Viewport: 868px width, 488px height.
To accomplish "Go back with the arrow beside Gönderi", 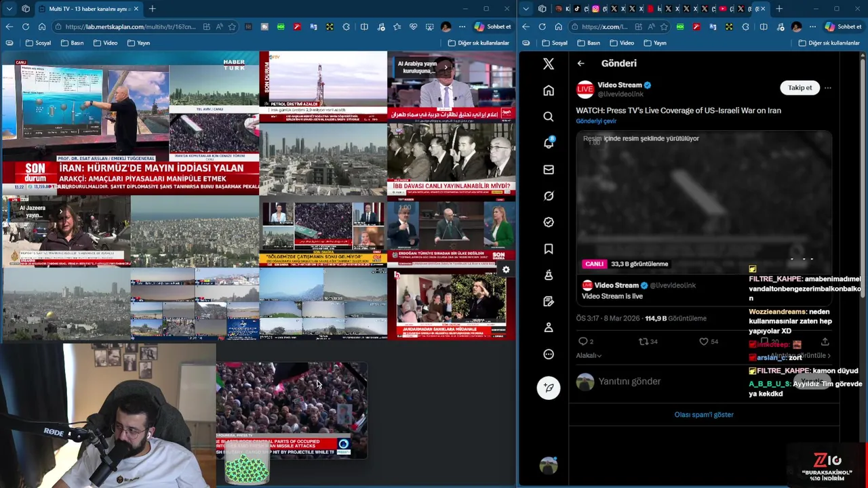I will point(580,63).
